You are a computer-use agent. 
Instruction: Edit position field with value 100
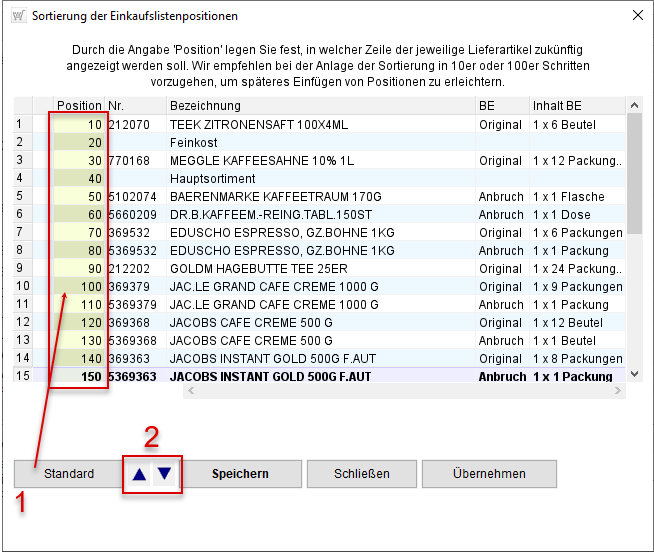(x=78, y=287)
